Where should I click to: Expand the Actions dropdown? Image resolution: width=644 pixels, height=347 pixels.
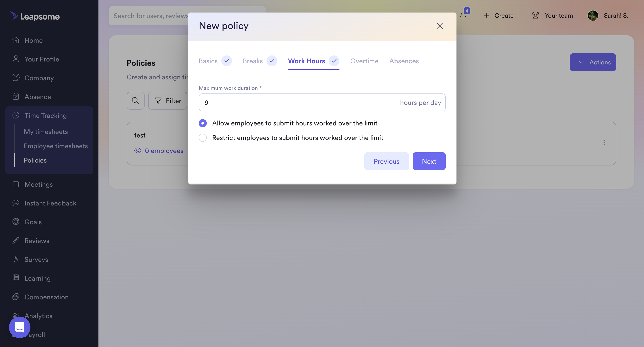pos(593,62)
